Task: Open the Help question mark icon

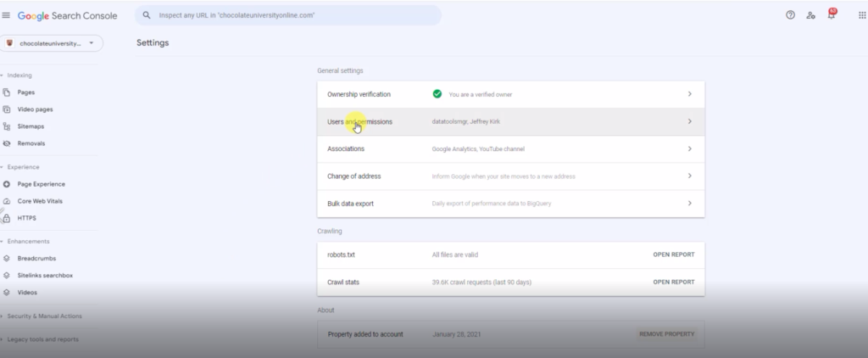Action: coord(791,15)
